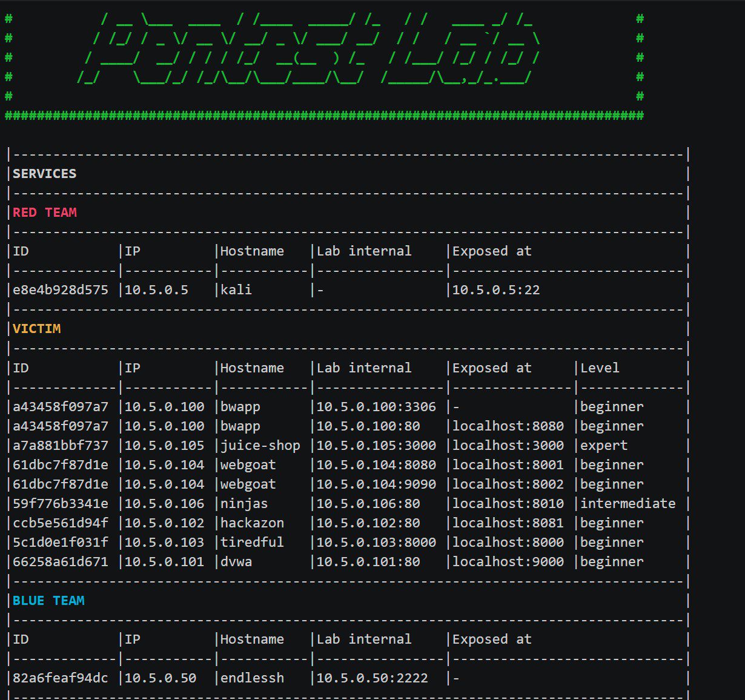Click the SERVICES heading text

(x=45, y=174)
